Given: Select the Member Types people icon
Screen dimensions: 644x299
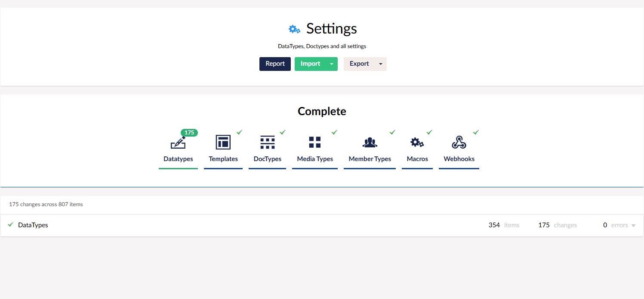Looking at the screenshot, I should tap(370, 142).
